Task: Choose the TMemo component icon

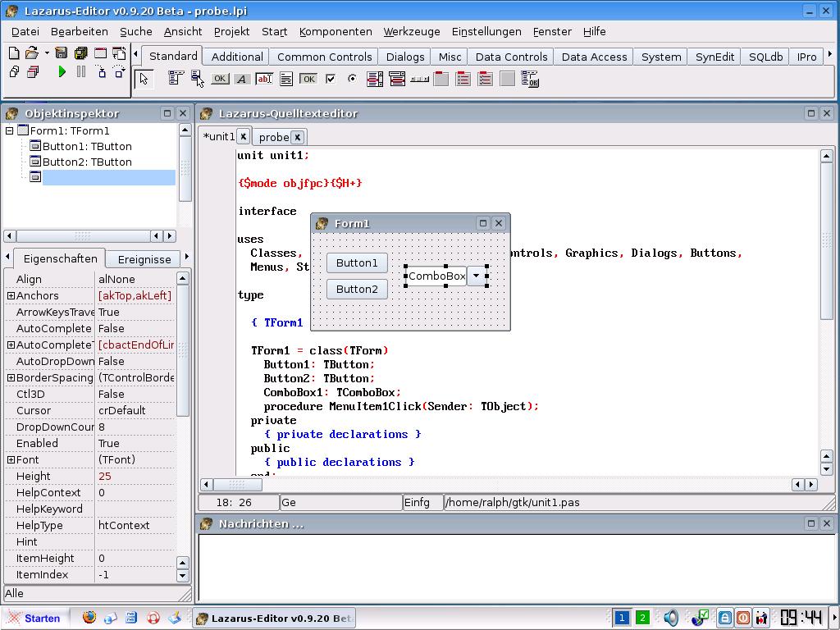Action: coord(286,80)
